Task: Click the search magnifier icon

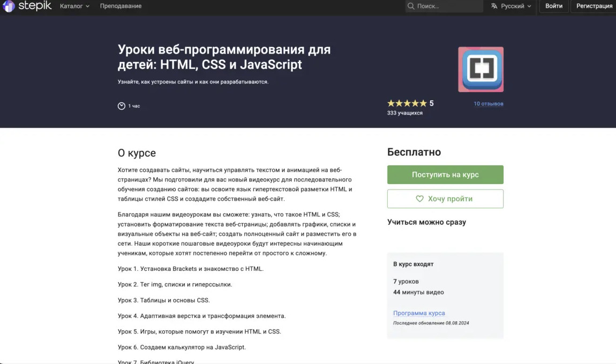Action: (411, 6)
